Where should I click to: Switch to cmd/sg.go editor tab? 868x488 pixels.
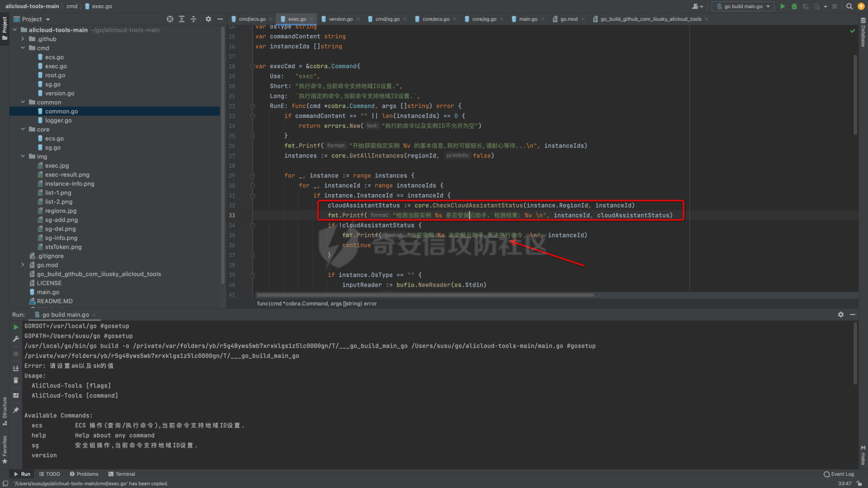point(388,19)
